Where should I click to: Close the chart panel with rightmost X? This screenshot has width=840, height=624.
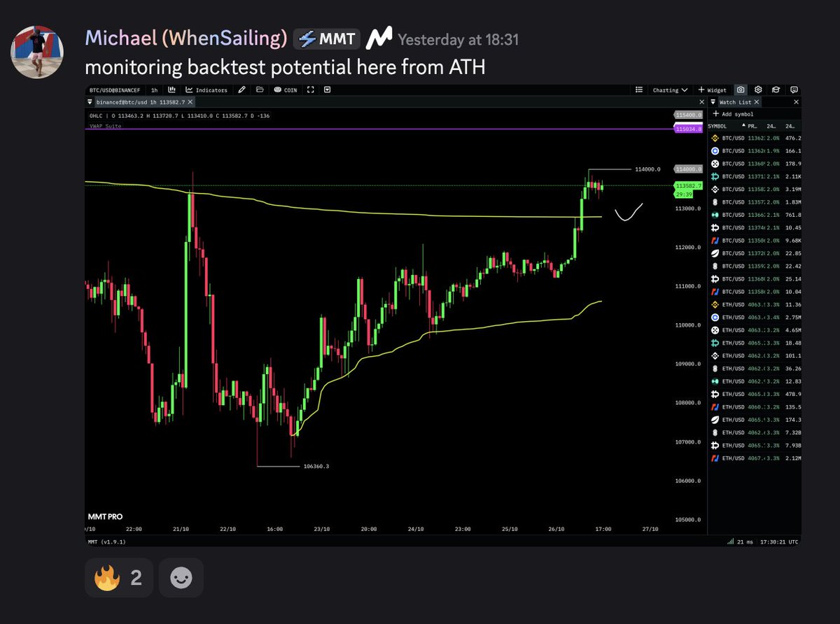tap(701, 102)
